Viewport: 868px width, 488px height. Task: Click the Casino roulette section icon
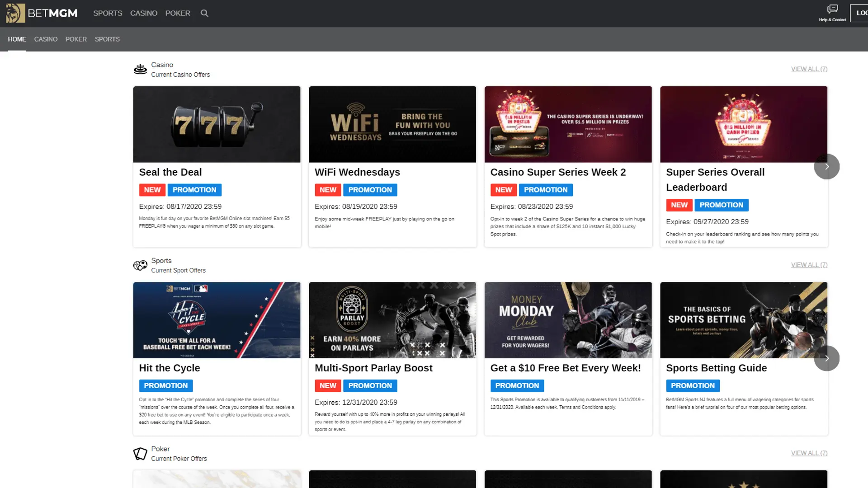[140, 69]
